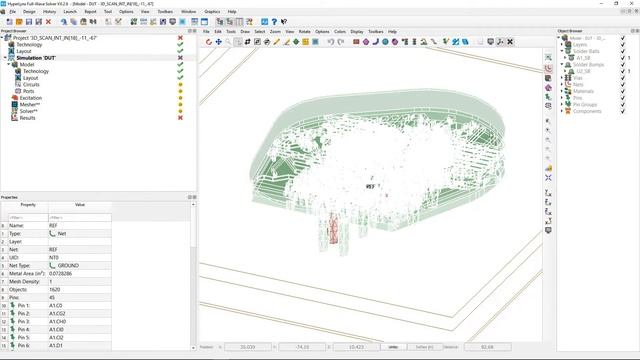The width and height of the screenshot is (640, 360).
Task: Open the Launch menu
Action: (70, 12)
